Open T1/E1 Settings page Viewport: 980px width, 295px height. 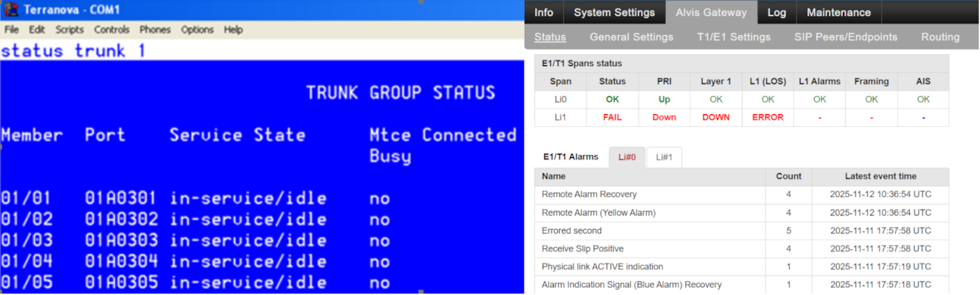click(733, 37)
